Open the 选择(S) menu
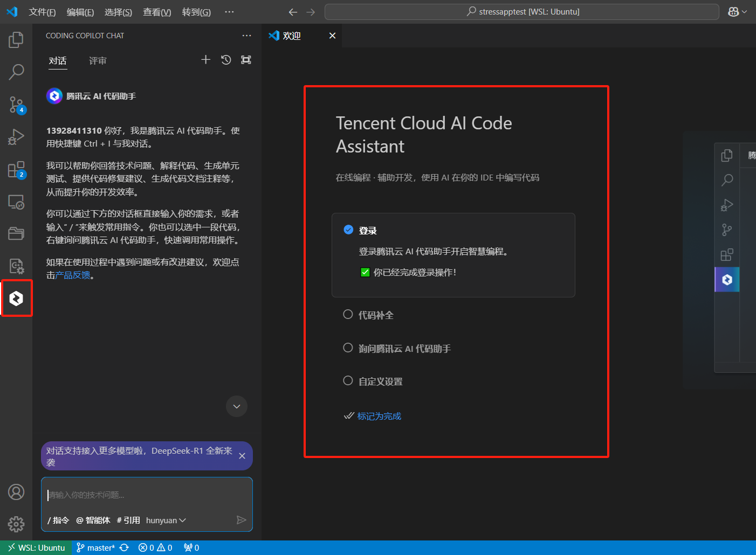This screenshot has width=756, height=555. pyautogui.click(x=118, y=12)
